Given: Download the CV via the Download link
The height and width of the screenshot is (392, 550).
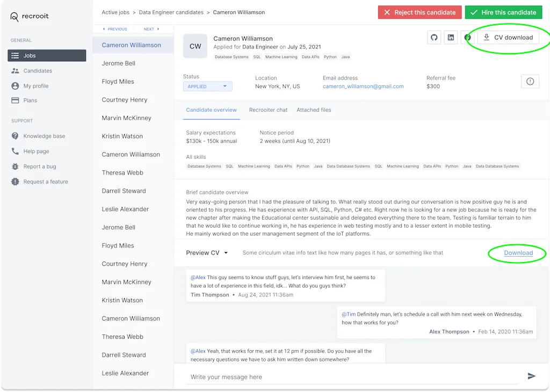Looking at the screenshot, I should [x=517, y=252].
